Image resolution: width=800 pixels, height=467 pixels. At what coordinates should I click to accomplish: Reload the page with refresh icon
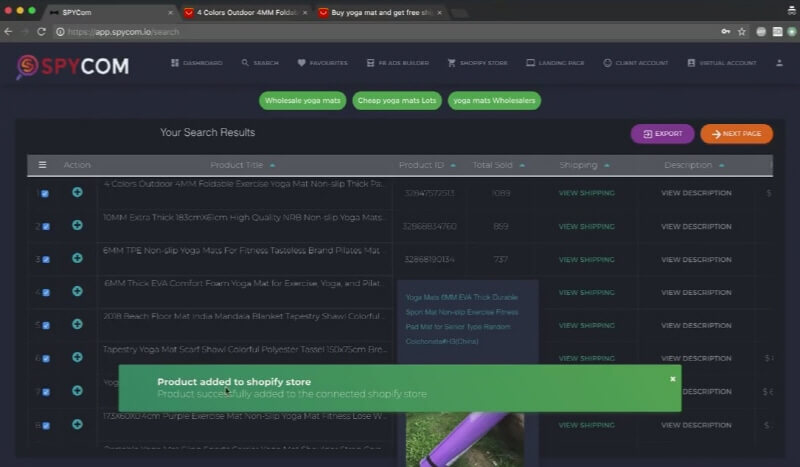click(41, 32)
